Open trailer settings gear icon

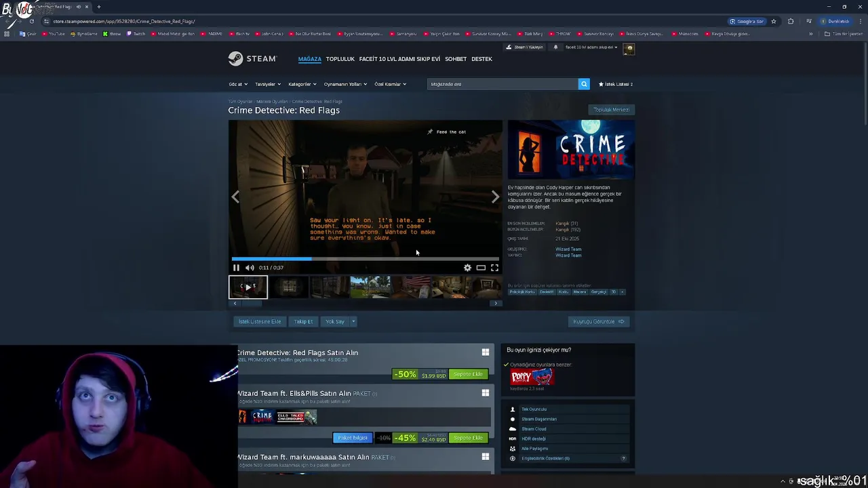click(x=467, y=268)
